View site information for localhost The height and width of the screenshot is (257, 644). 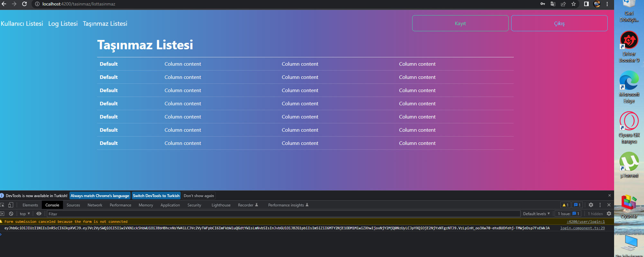[37, 4]
